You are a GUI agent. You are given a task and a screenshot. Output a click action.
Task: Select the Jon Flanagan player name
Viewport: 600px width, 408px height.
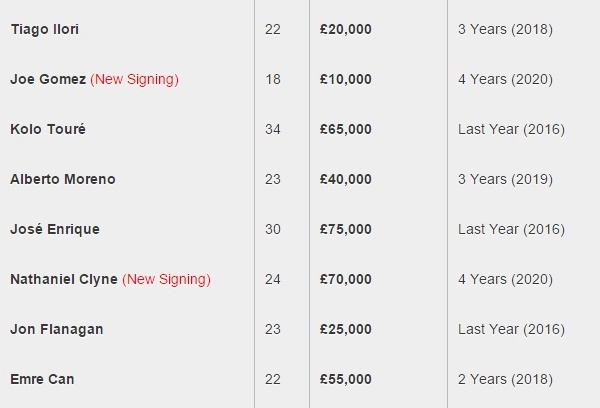click(x=57, y=329)
